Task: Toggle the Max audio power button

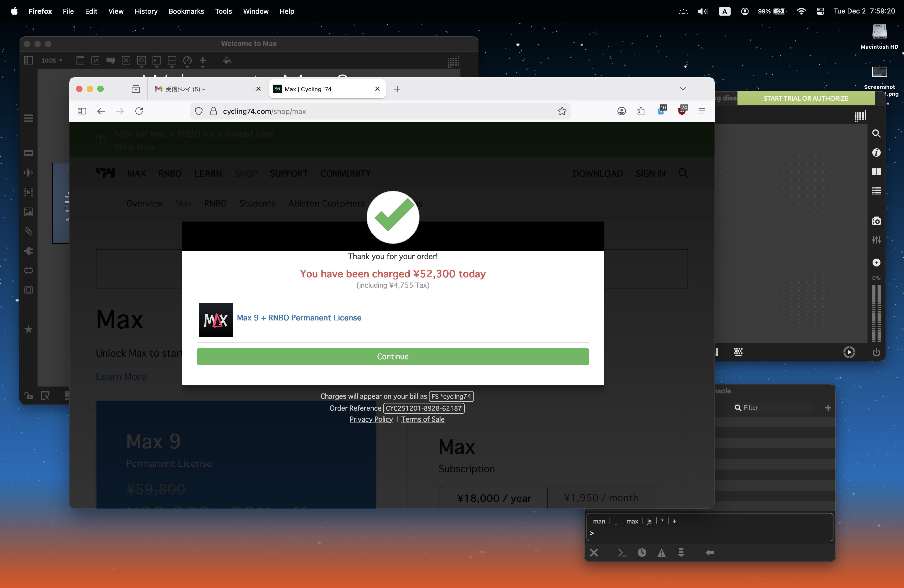Action: [x=876, y=352]
